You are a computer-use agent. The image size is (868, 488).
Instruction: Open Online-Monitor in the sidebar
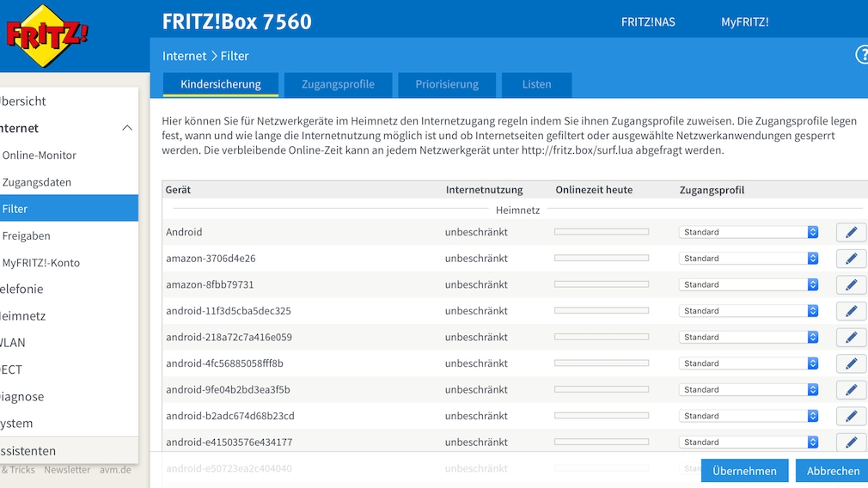40,156
